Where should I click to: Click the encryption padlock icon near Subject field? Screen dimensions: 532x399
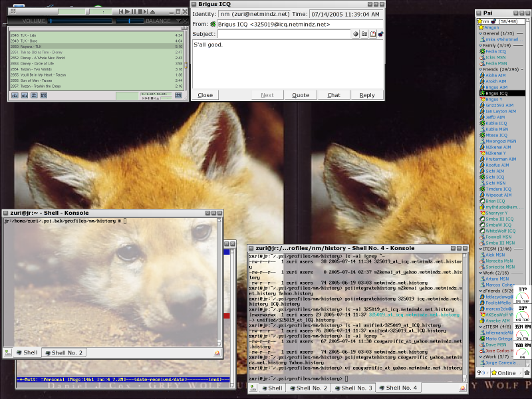[380, 34]
